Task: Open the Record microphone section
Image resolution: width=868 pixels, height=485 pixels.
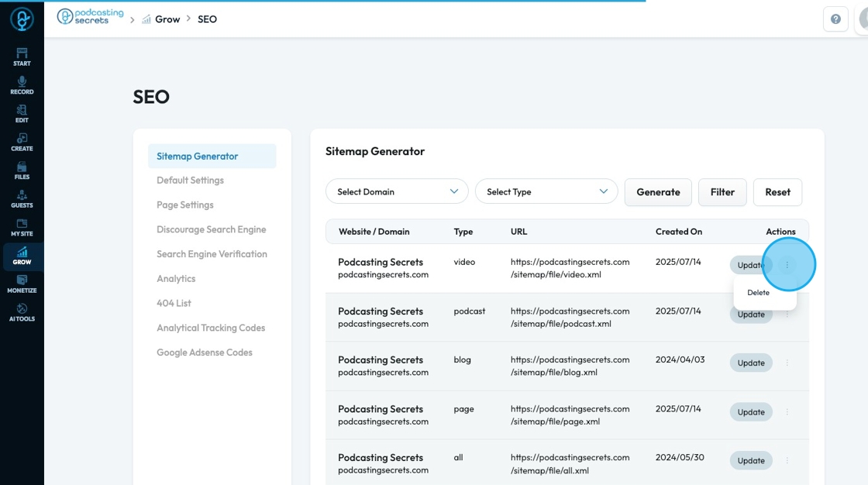Action: pyautogui.click(x=22, y=85)
